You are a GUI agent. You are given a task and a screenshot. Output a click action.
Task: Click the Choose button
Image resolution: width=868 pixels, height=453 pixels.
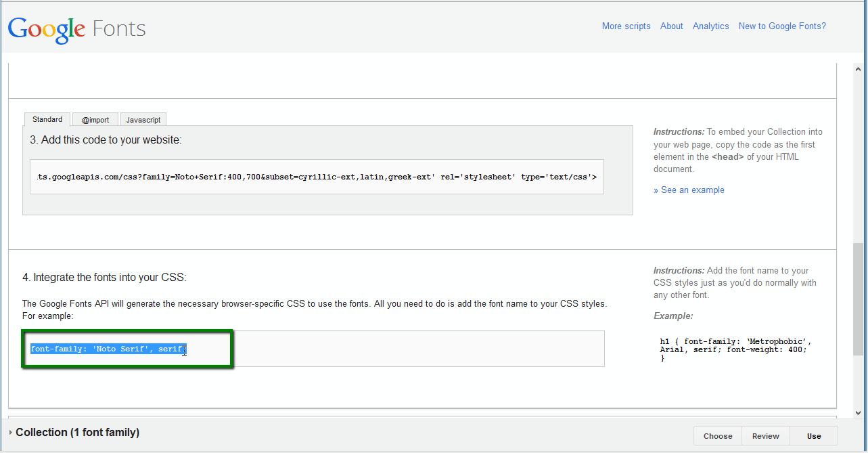pos(718,436)
